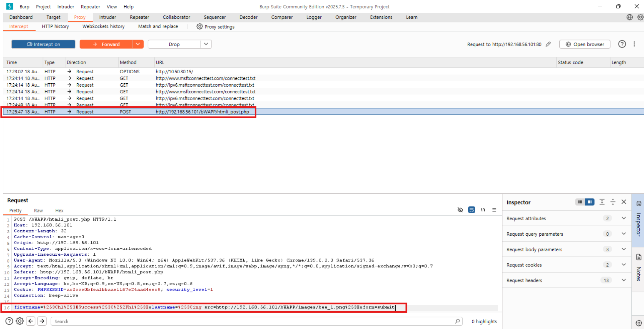Viewport: 644px width, 329px height.
Task: Sort table by Method column header
Action: (x=136, y=62)
